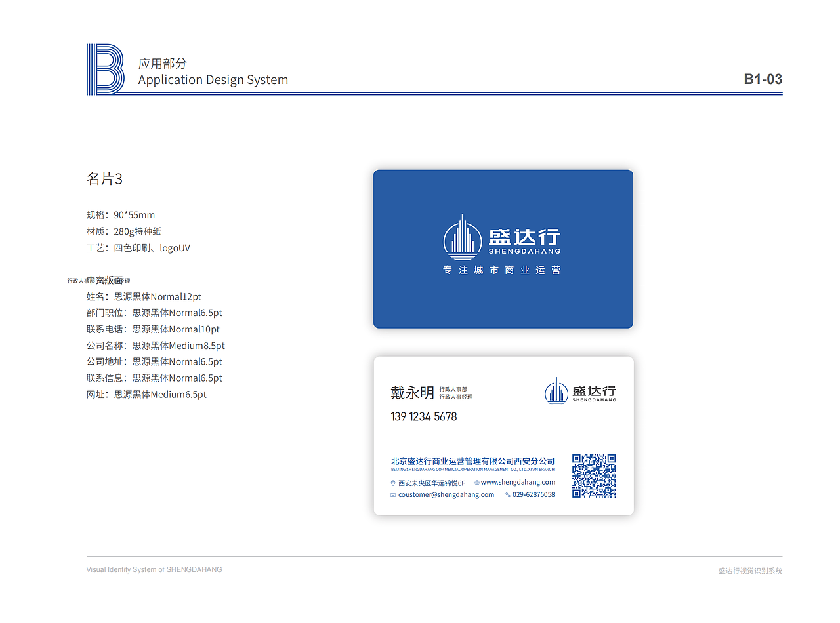The image size is (840, 623).
Task: Click the QR code on the white card
Action: [594, 476]
